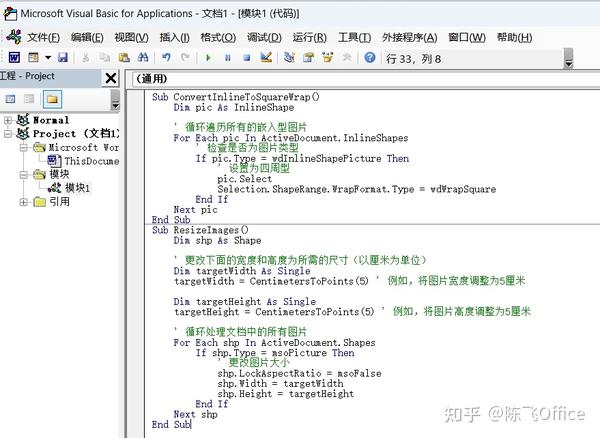This screenshot has height=438, width=600.
Task: Open the 视图(V) menu
Action: (131, 37)
